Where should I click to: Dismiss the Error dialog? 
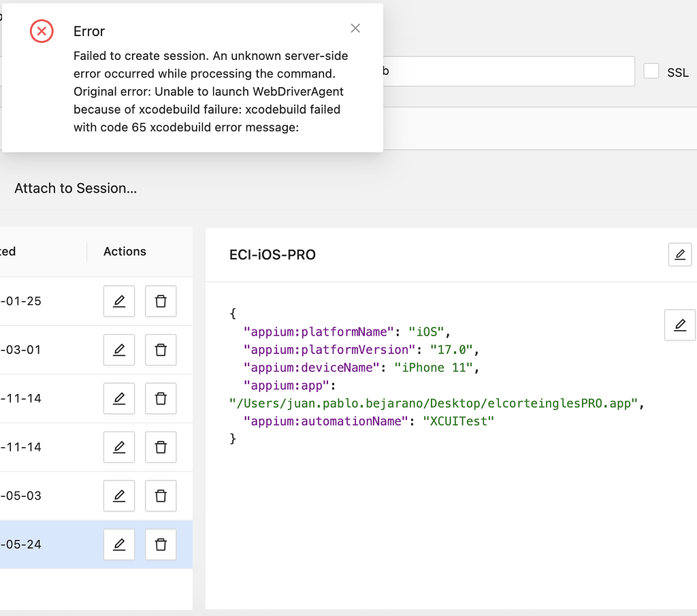(x=355, y=28)
